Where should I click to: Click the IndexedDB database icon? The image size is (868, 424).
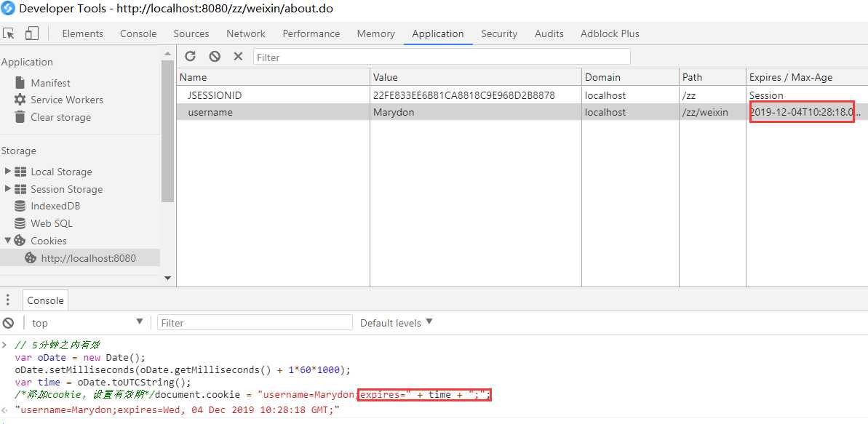point(20,206)
